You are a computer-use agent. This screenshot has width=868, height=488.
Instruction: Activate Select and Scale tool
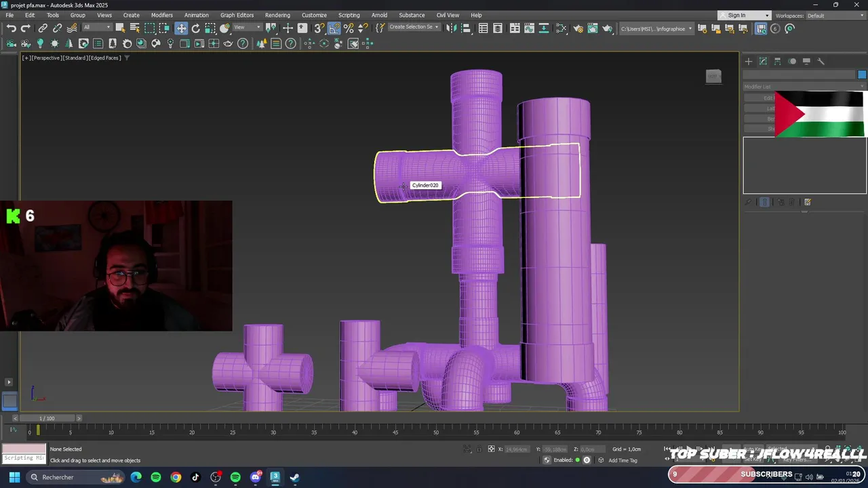click(x=210, y=28)
